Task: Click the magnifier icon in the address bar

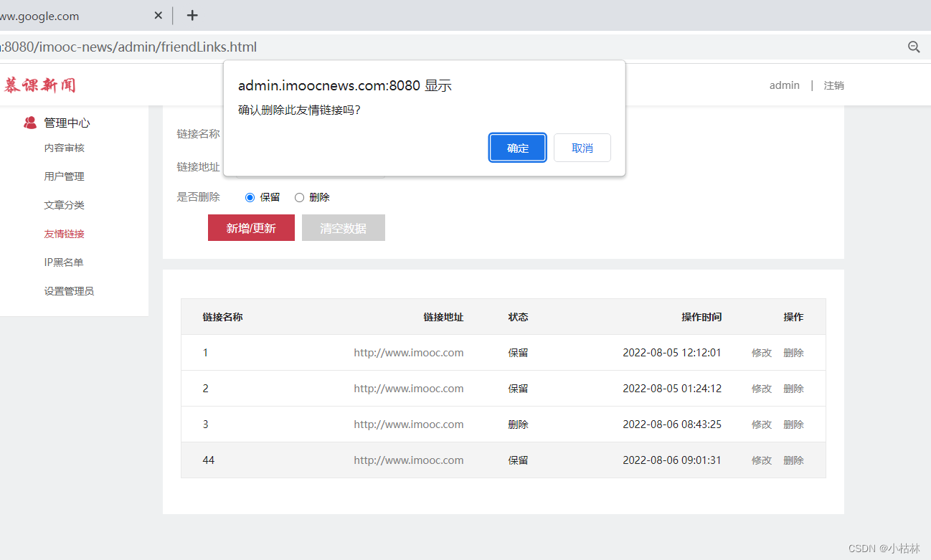Action: click(913, 47)
